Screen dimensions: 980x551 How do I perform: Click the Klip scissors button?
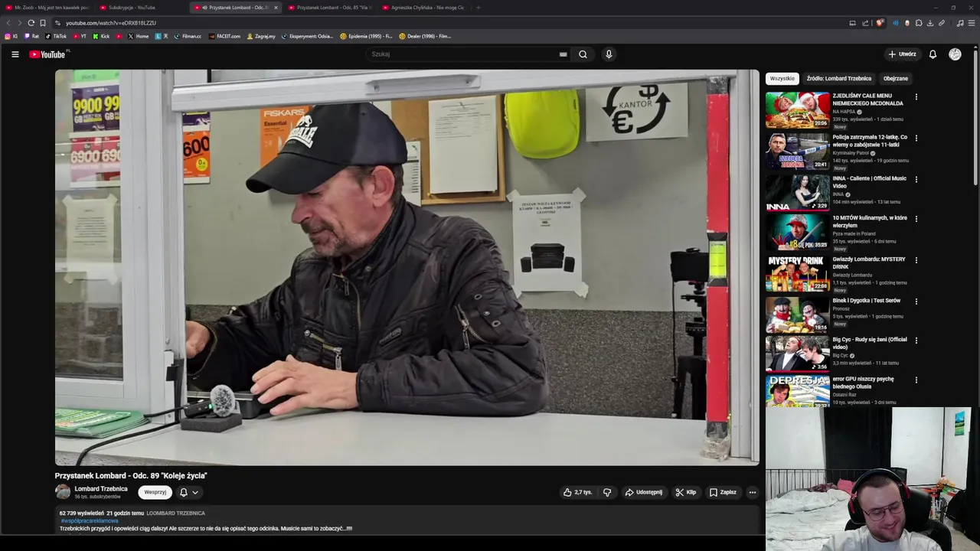686,492
